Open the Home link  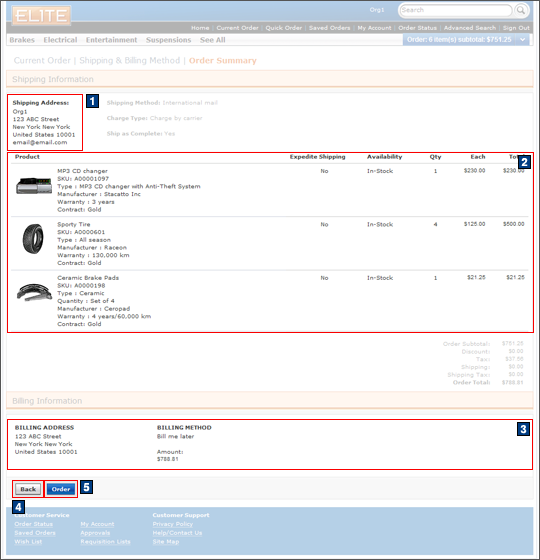click(200, 28)
